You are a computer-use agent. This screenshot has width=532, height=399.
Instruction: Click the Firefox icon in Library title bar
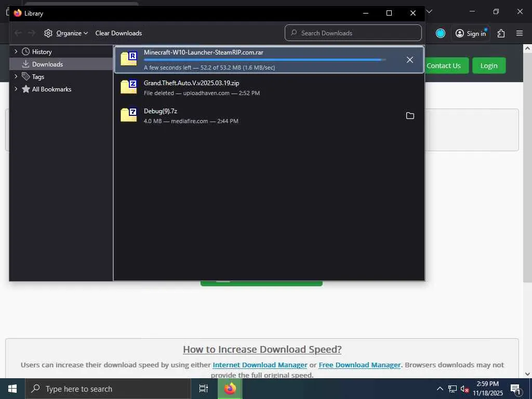click(18, 13)
